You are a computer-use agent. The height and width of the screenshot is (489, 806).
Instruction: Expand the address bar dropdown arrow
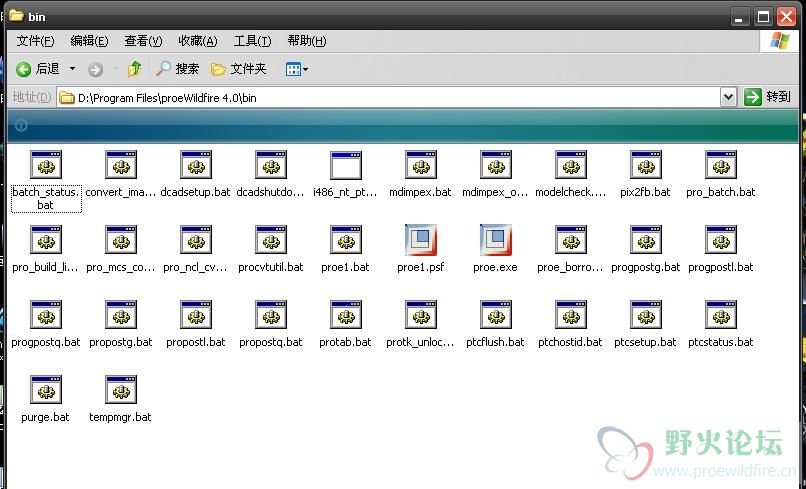coord(728,97)
